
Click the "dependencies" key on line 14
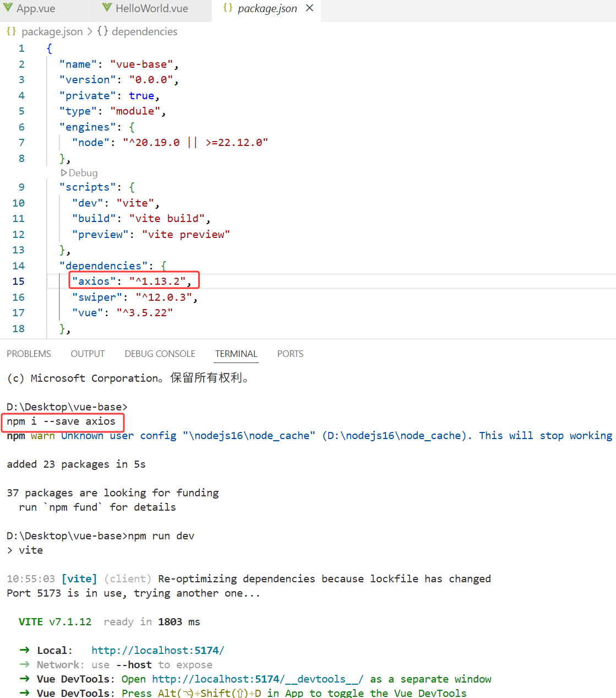pos(103,266)
